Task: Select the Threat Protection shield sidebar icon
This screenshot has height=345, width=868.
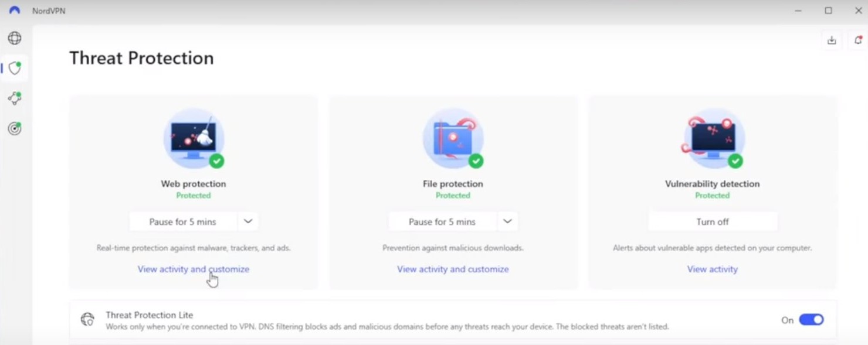Action: point(15,68)
